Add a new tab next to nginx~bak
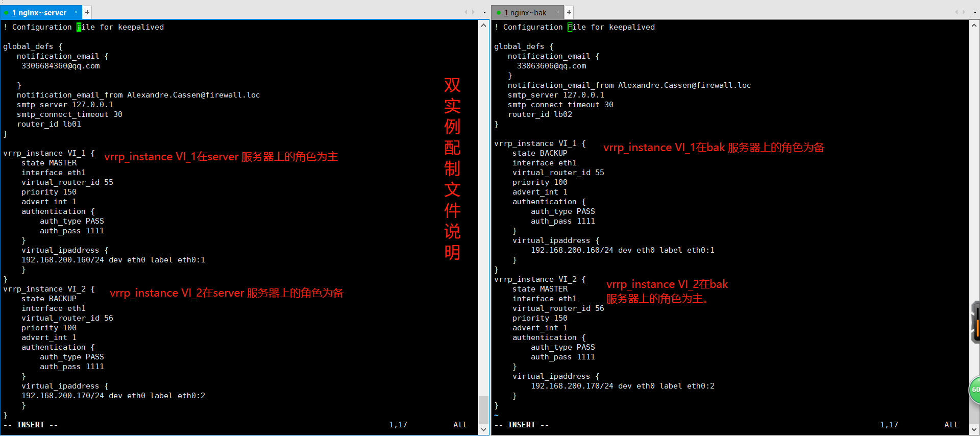 [569, 12]
